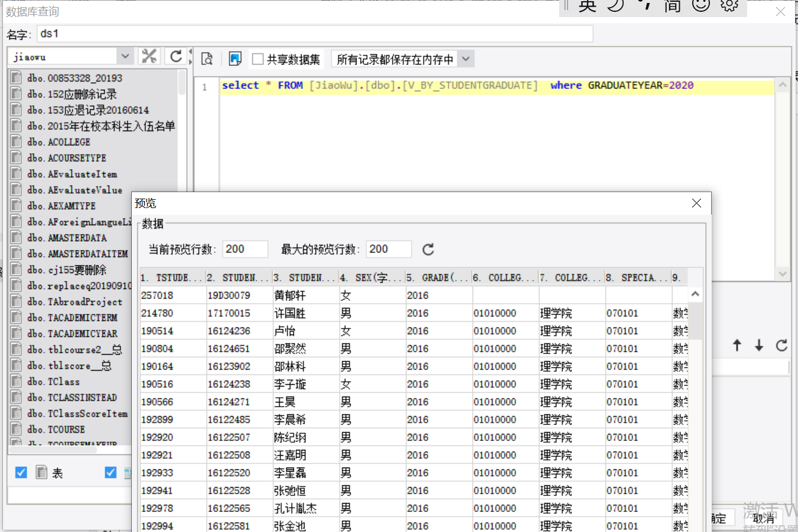Viewport: 798px width, 532px height.
Task: Open the jiaowu connection dropdown
Action: click(125, 57)
